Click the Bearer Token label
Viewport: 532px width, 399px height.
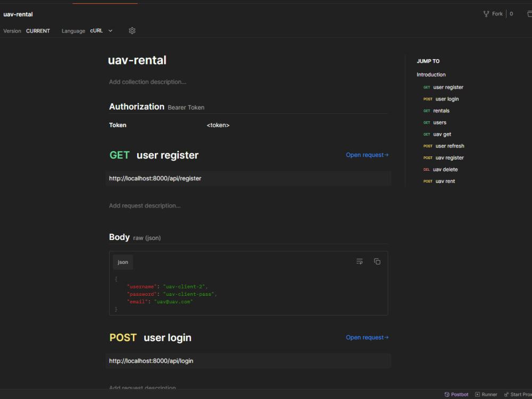click(186, 107)
